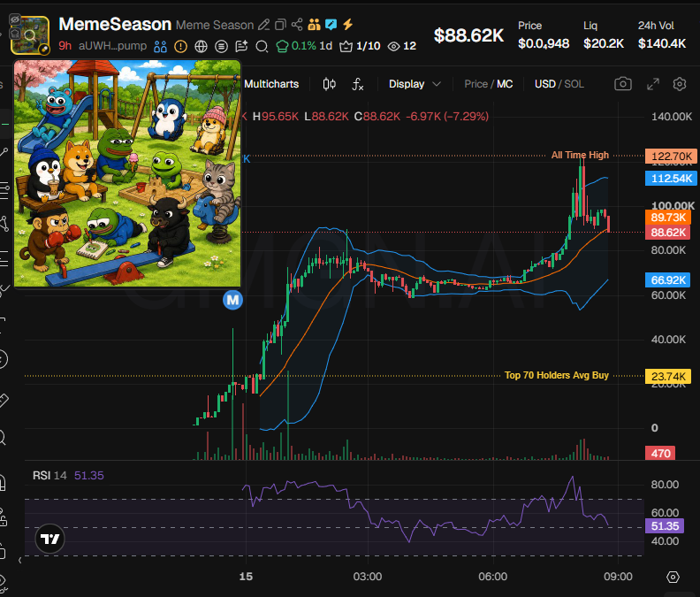Open the website globe icon
Screen dimensions: 700x597
tap(201, 47)
